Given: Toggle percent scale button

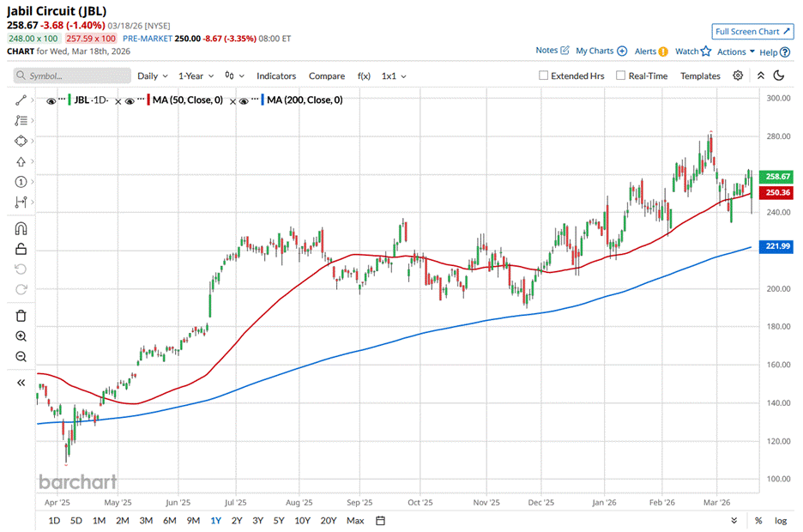Looking at the screenshot, I should [758, 521].
